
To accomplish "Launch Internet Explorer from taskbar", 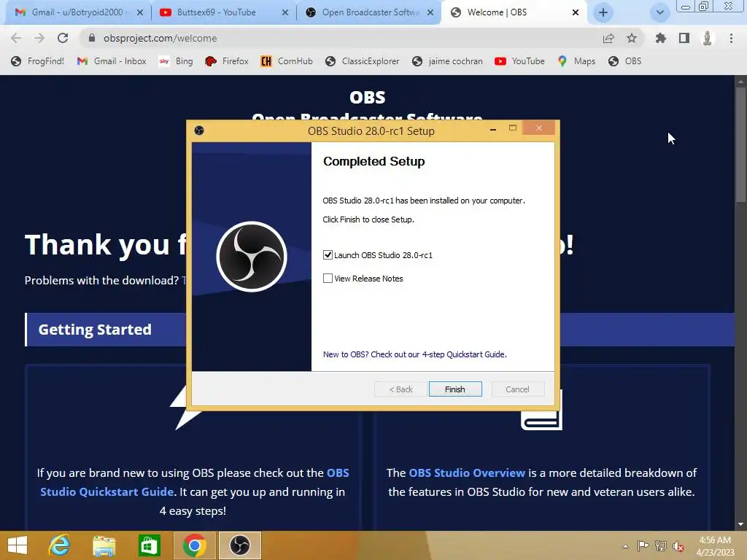I will click(60, 545).
